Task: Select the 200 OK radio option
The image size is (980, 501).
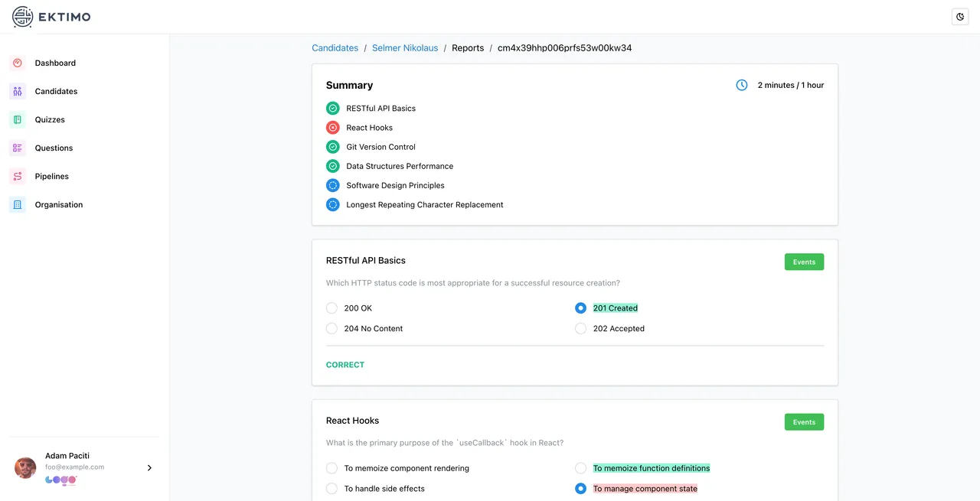Action: click(332, 308)
